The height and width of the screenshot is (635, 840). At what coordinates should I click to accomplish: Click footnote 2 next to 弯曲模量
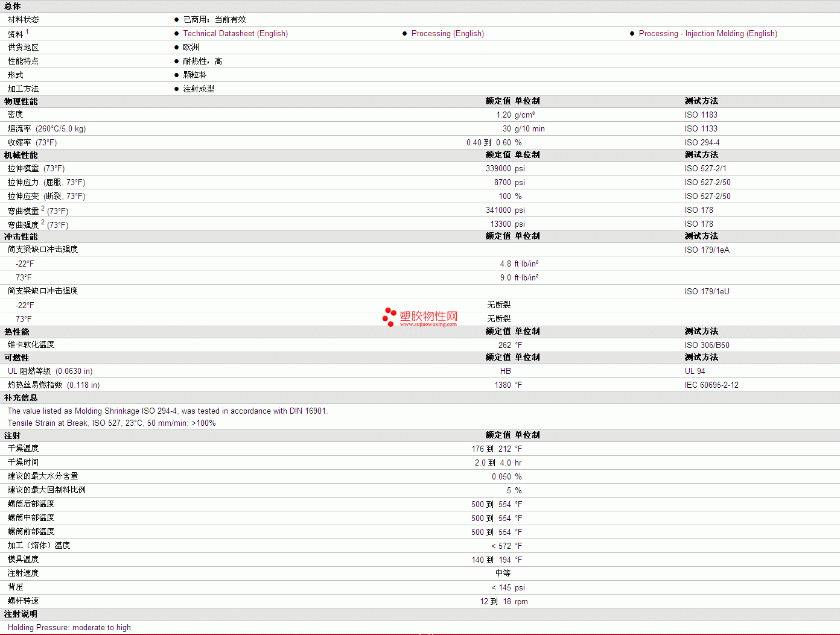click(x=43, y=209)
